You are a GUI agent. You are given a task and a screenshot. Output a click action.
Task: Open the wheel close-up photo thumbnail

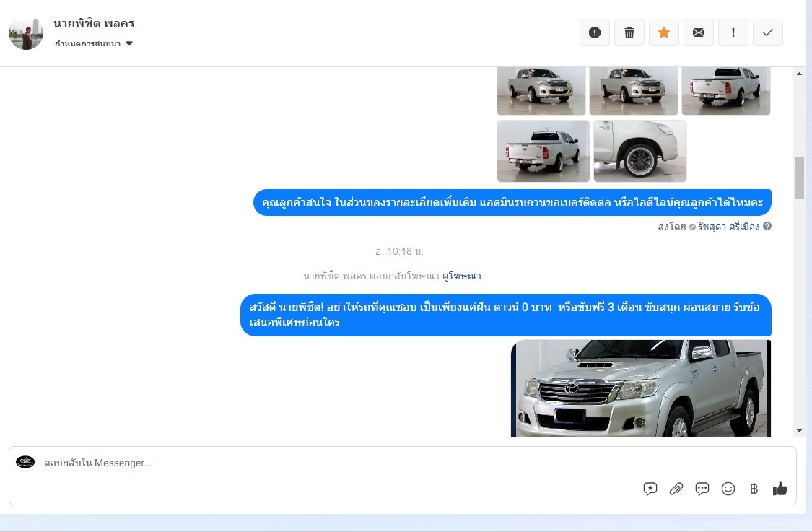point(640,151)
